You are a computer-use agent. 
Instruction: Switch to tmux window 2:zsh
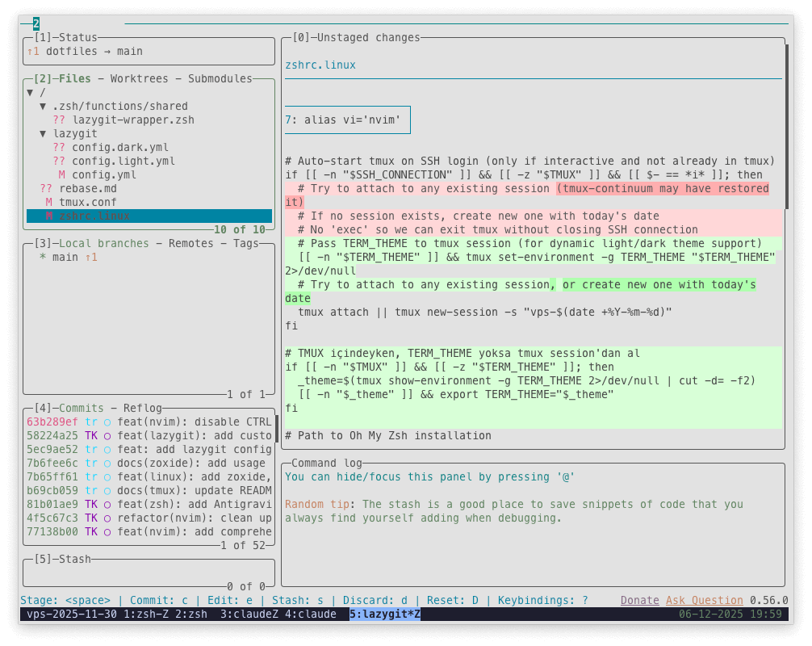(x=191, y=615)
